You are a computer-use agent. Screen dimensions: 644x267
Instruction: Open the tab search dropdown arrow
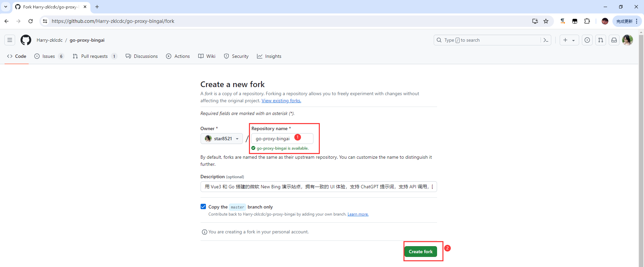[6, 7]
